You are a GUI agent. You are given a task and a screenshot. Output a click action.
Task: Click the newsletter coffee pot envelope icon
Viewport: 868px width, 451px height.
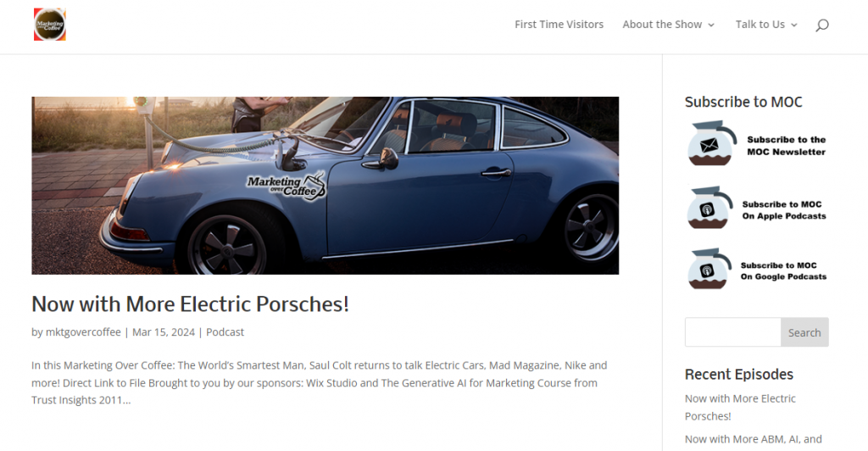coord(711,143)
